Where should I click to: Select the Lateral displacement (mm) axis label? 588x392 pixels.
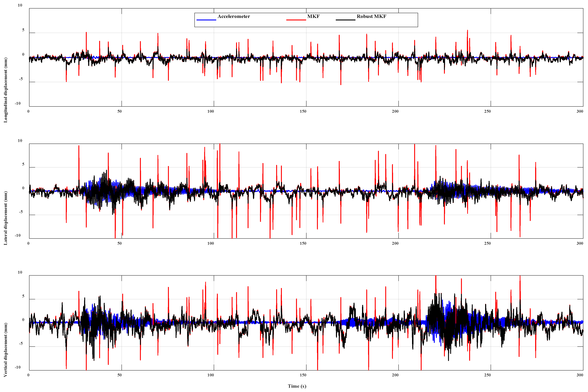5,218
